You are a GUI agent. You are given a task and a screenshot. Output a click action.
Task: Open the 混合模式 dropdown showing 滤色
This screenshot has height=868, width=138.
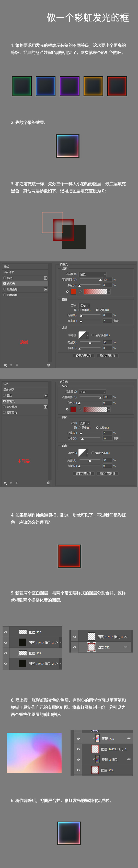pos(93,274)
